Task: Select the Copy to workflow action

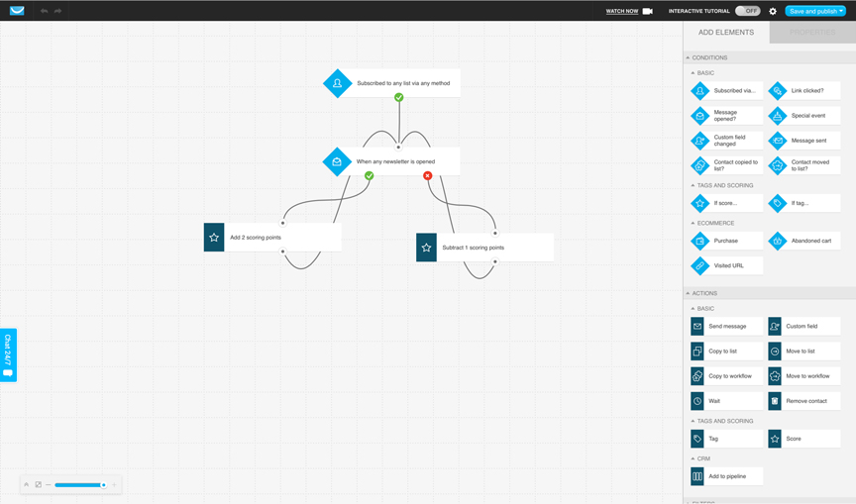Action: coord(726,376)
